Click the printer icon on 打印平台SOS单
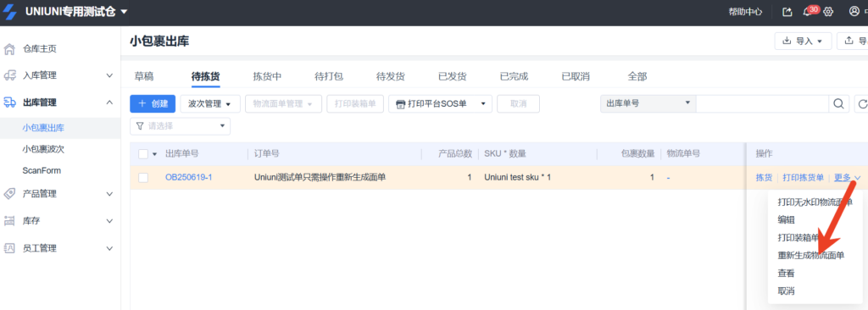Image resolution: width=868 pixels, height=310 pixels. [x=401, y=103]
